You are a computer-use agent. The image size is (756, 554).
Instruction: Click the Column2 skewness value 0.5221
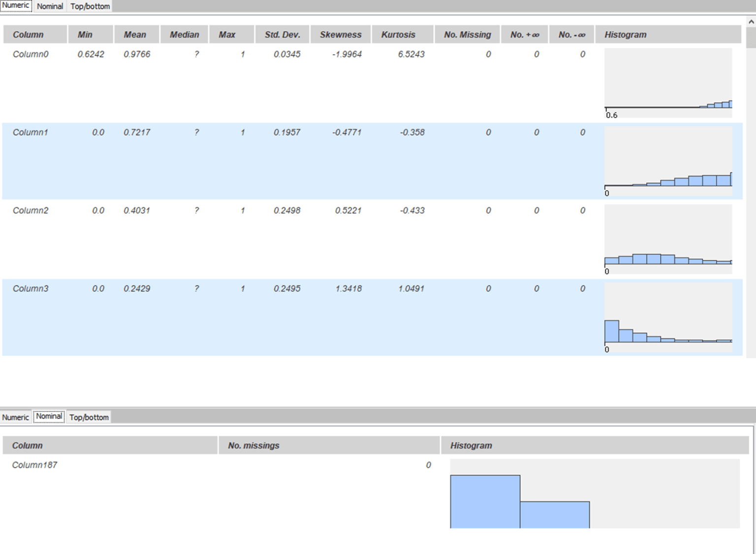tap(348, 211)
